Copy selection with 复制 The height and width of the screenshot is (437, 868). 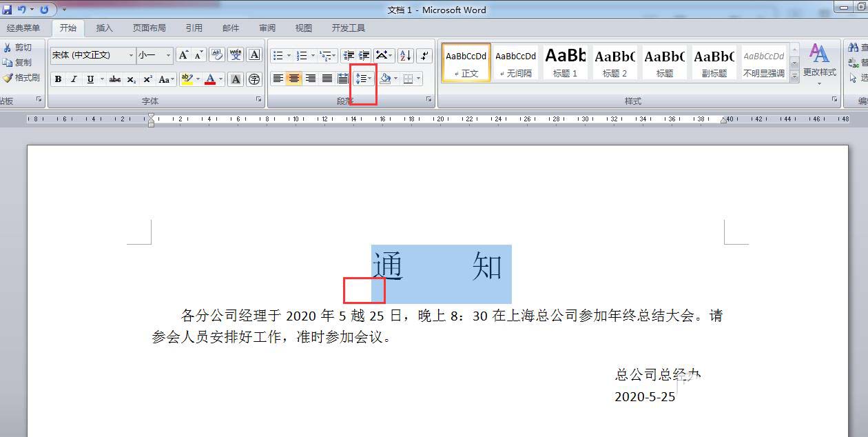[x=17, y=63]
